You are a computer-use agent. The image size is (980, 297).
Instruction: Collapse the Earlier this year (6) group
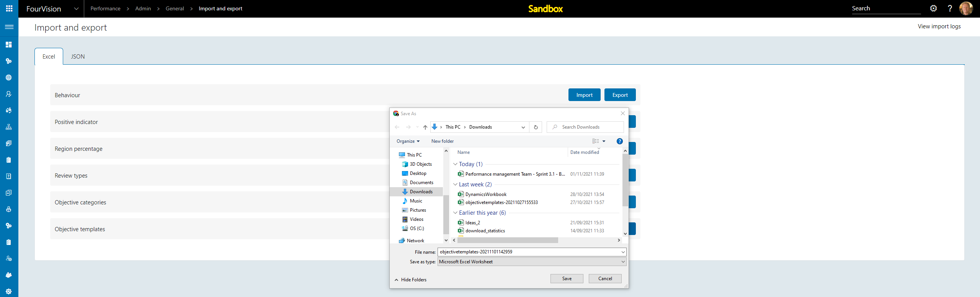coord(456,213)
